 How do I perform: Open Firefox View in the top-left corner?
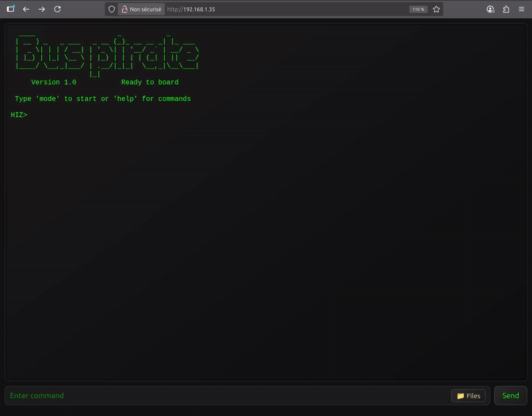click(x=9, y=9)
